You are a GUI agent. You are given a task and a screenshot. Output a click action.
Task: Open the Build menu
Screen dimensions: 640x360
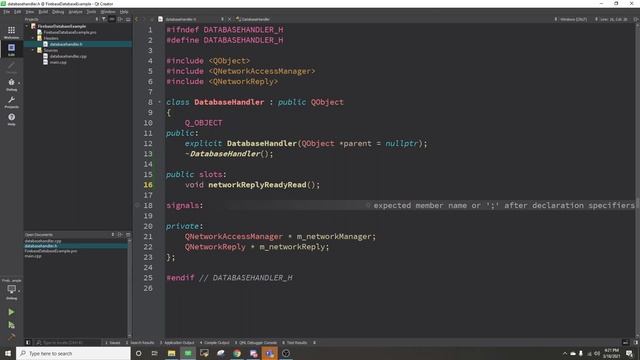click(x=43, y=12)
